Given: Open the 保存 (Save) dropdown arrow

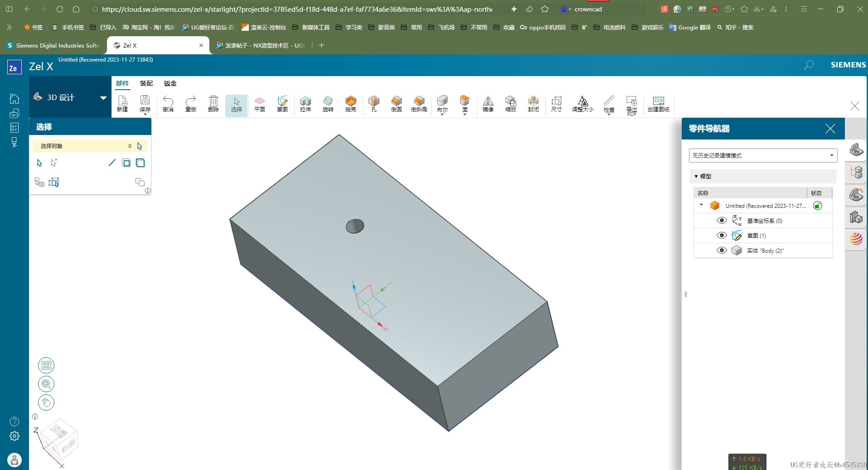Looking at the screenshot, I should pyautogui.click(x=145, y=115).
